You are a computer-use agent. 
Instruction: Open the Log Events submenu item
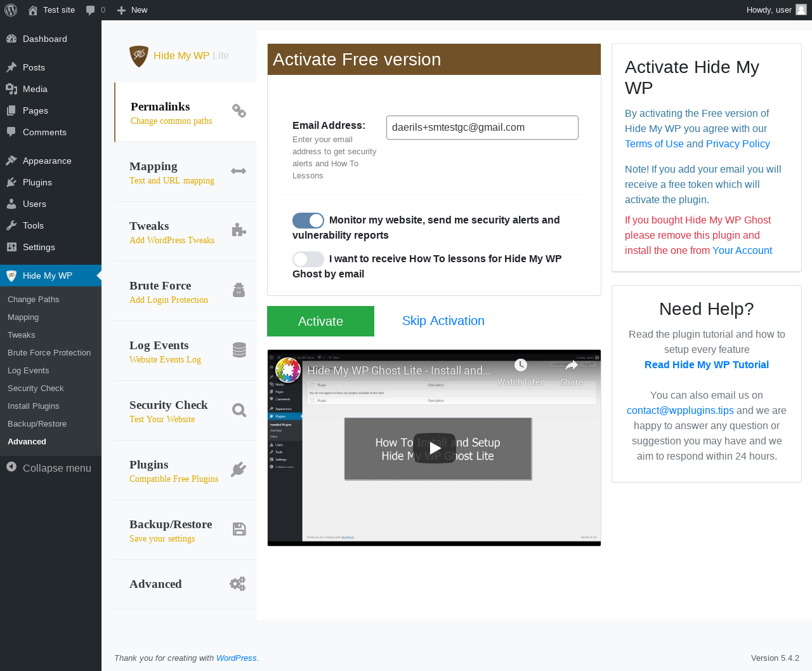29,371
